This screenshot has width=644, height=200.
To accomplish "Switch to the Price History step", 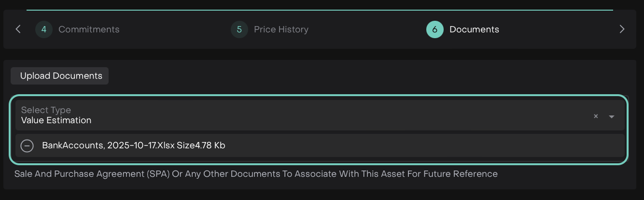I will click(281, 29).
